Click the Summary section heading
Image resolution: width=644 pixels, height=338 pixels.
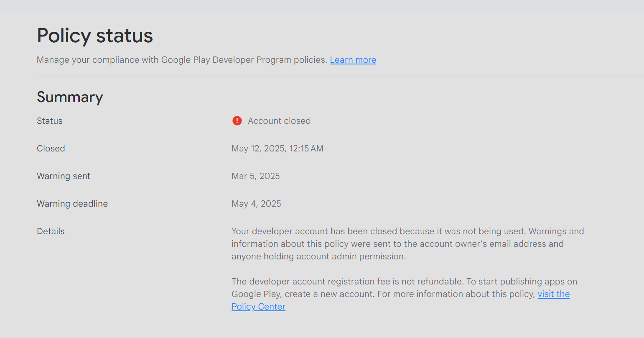click(70, 97)
